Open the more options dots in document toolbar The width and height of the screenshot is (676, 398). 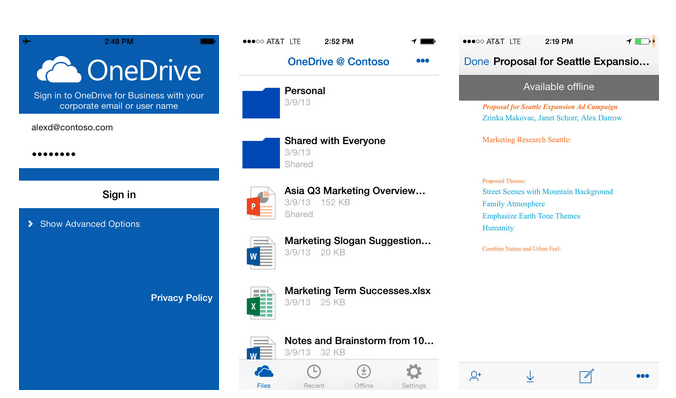click(x=642, y=376)
